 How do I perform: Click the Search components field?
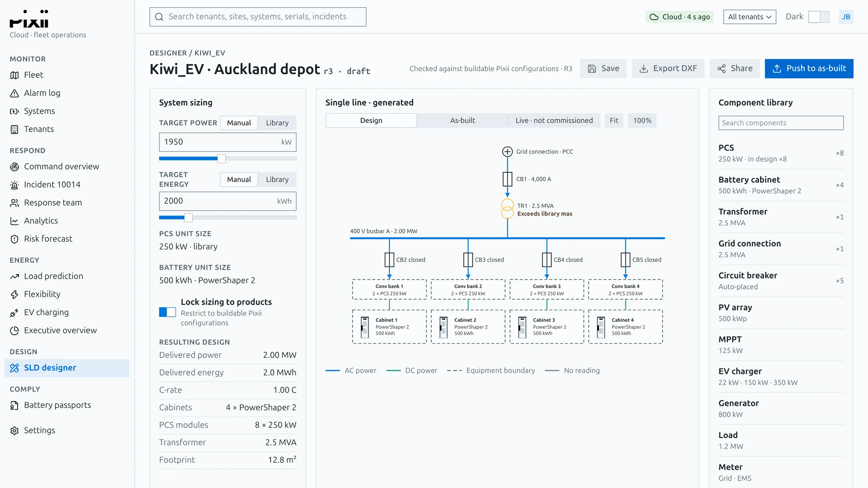tap(781, 123)
